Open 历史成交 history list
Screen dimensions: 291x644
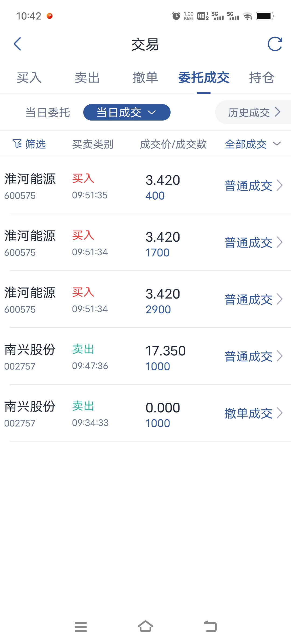(253, 112)
